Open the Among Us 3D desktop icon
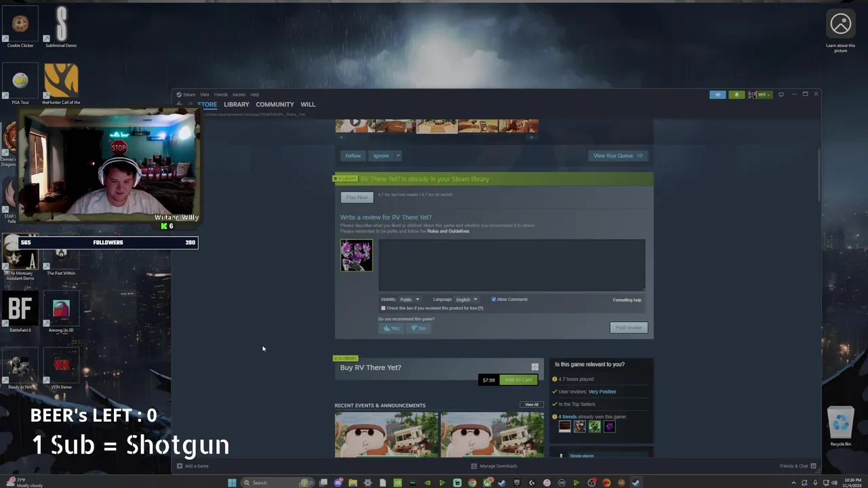Screen dimensions: 868x488 (x=61, y=312)
